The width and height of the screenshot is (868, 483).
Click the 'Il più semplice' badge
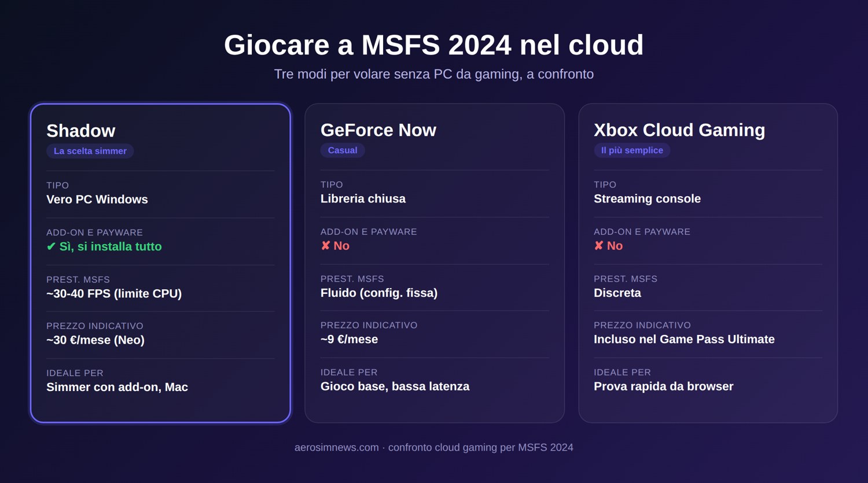[x=632, y=150]
